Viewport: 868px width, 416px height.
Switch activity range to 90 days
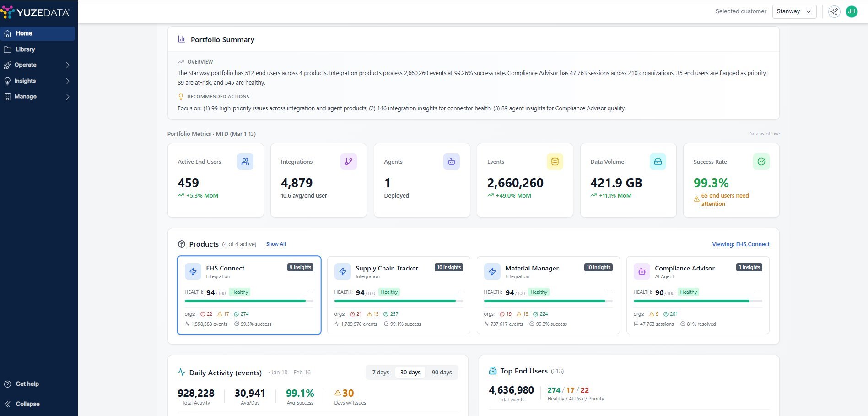pos(442,373)
